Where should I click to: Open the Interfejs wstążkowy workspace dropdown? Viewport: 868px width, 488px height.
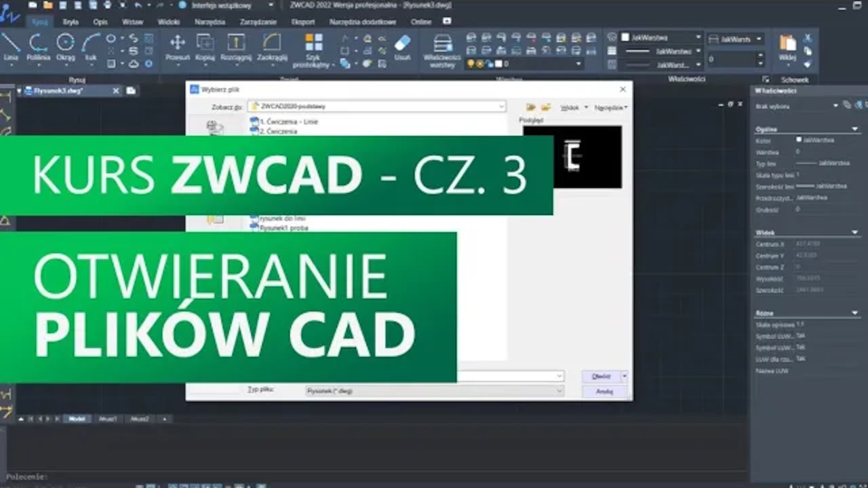[x=271, y=5]
